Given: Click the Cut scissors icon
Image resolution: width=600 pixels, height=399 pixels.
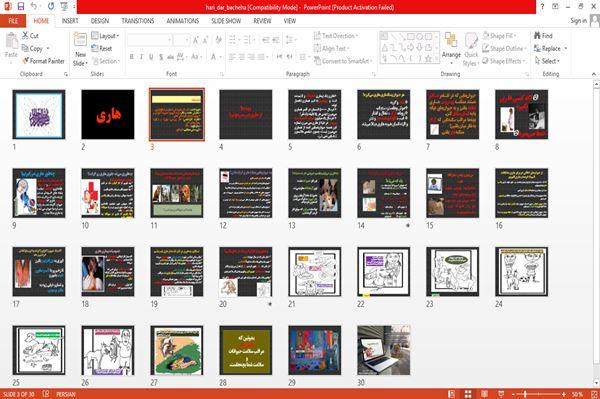Looking at the screenshot, I should (25, 35).
